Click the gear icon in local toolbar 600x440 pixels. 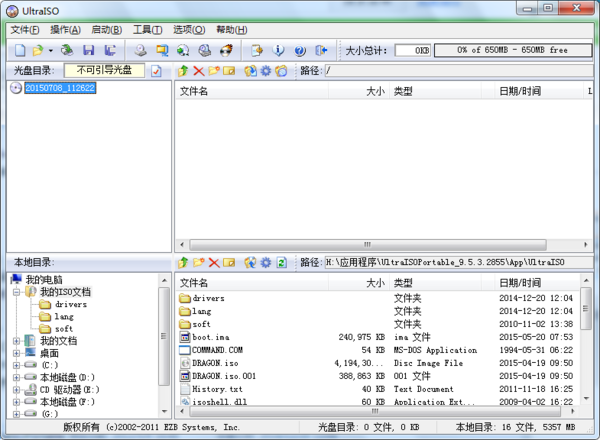(x=266, y=262)
